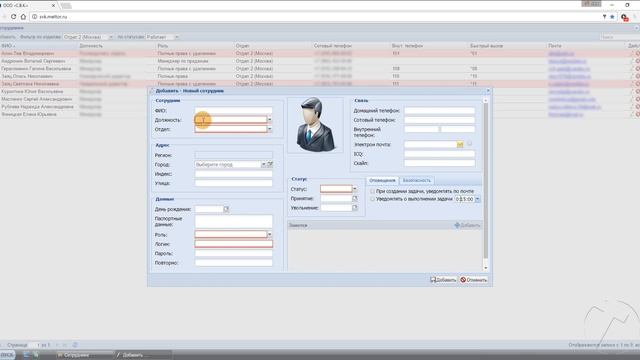Expand the Отдел dropdown in the dialog
Screen dimensions: 640x360
tap(269, 129)
